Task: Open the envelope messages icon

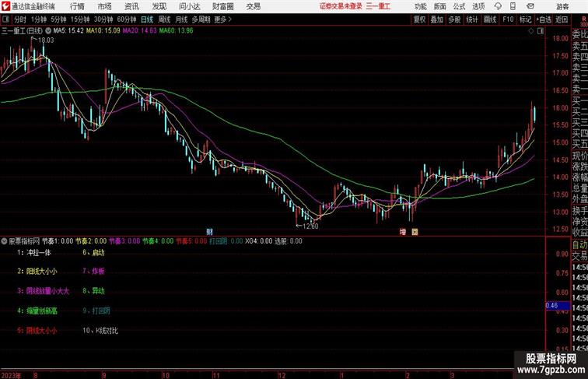Action: [x=530, y=6]
